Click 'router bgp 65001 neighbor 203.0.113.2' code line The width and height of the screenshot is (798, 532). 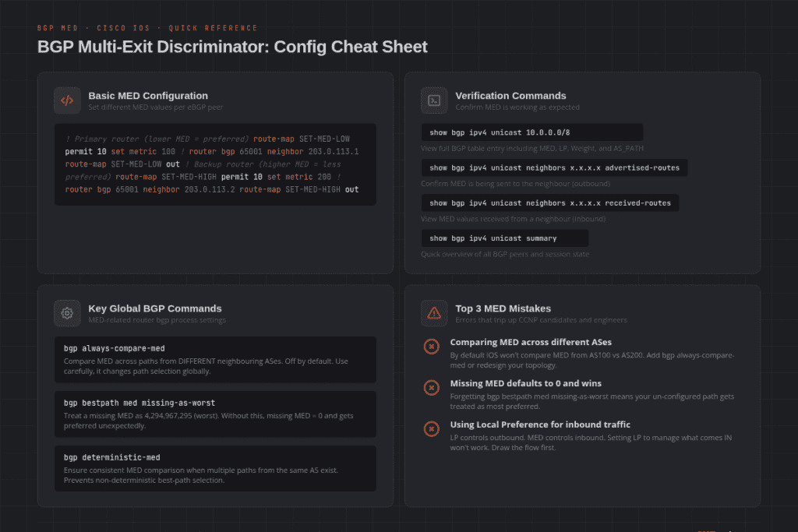click(150, 189)
